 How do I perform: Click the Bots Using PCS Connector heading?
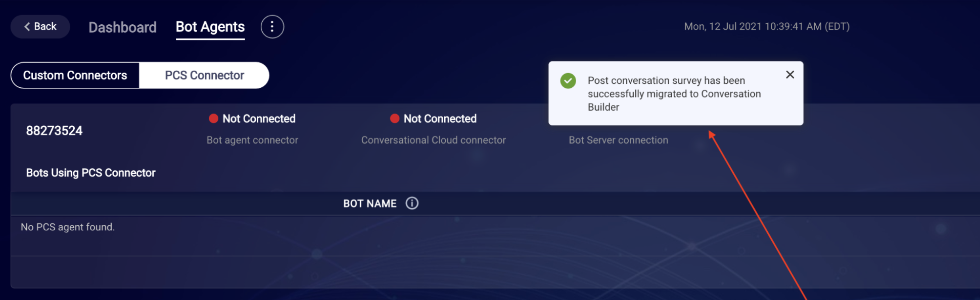(x=90, y=173)
